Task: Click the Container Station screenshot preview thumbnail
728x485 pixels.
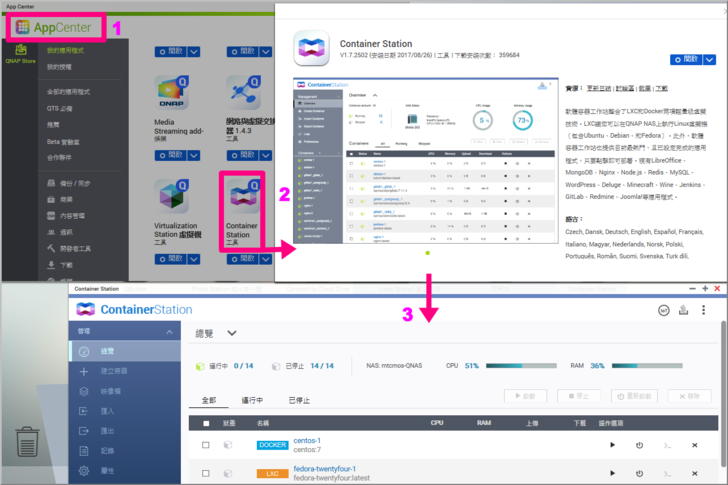Action: click(426, 161)
